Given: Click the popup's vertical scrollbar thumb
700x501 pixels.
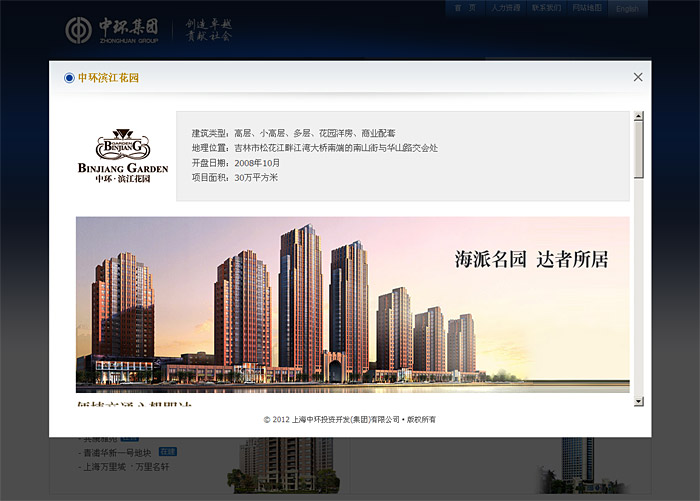Looking at the screenshot, I should pos(638,150).
